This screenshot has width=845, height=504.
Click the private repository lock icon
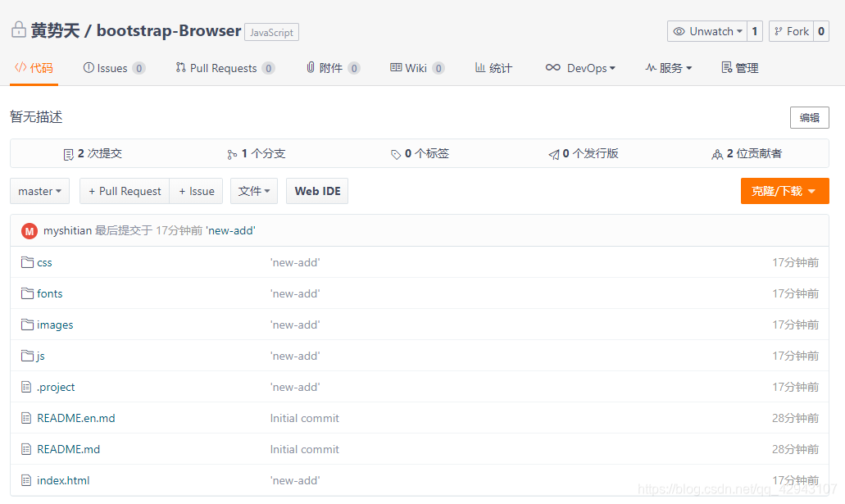(18, 30)
